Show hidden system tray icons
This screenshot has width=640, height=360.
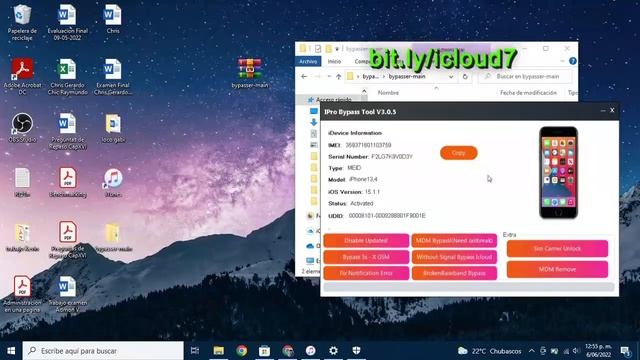click(531, 351)
